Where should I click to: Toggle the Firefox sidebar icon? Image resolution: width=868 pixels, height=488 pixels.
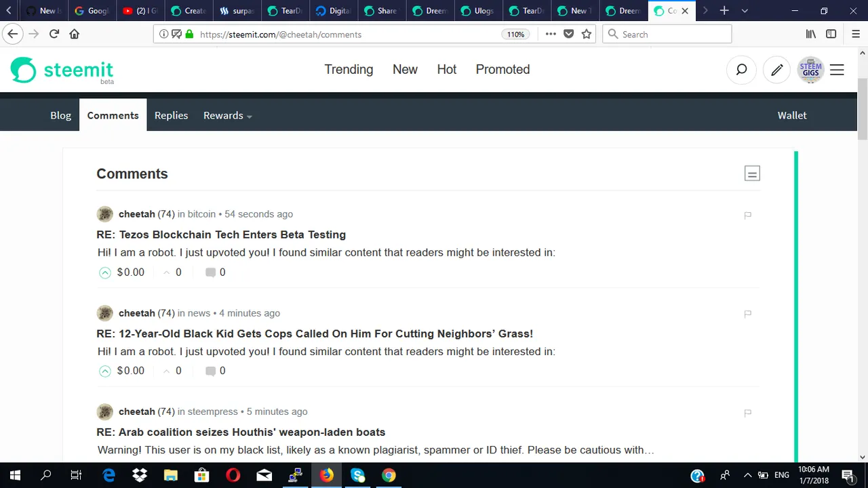831,34
